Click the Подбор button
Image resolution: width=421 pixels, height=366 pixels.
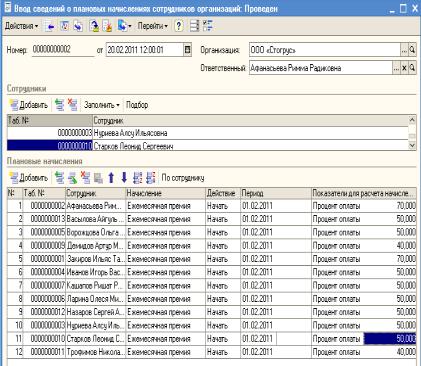pos(137,105)
